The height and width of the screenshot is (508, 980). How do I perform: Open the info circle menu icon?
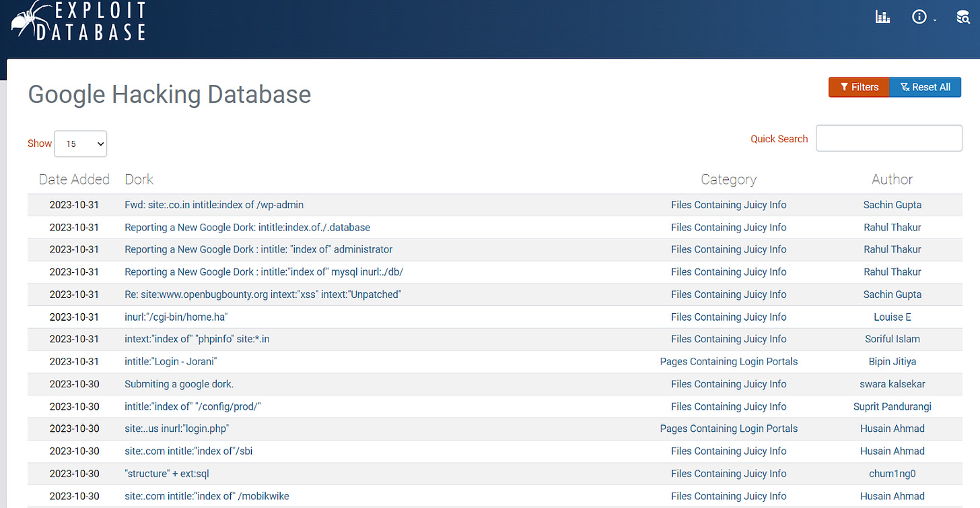(x=920, y=17)
